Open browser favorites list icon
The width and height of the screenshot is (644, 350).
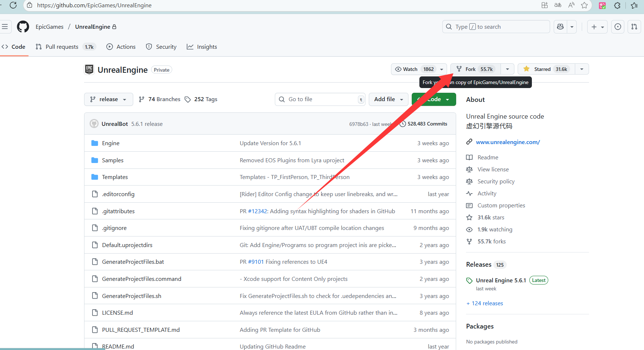(x=634, y=5)
